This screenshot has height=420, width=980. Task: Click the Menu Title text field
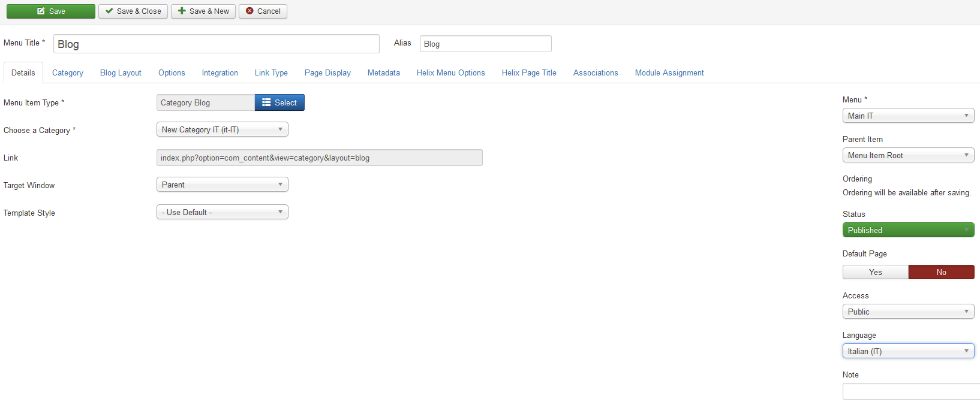[x=216, y=44]
